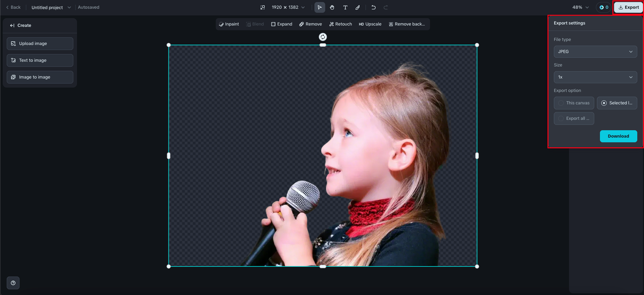
Task: Open the help question mark icon
Action: 13,283
